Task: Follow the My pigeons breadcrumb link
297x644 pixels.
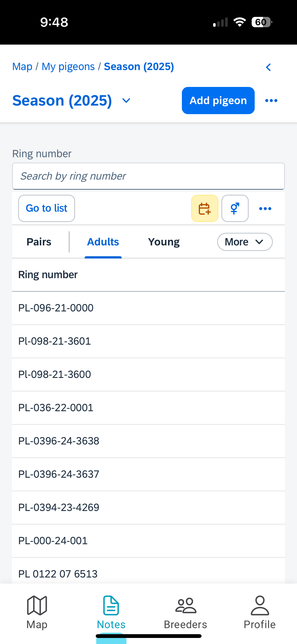Action: [x=68, y=67]
